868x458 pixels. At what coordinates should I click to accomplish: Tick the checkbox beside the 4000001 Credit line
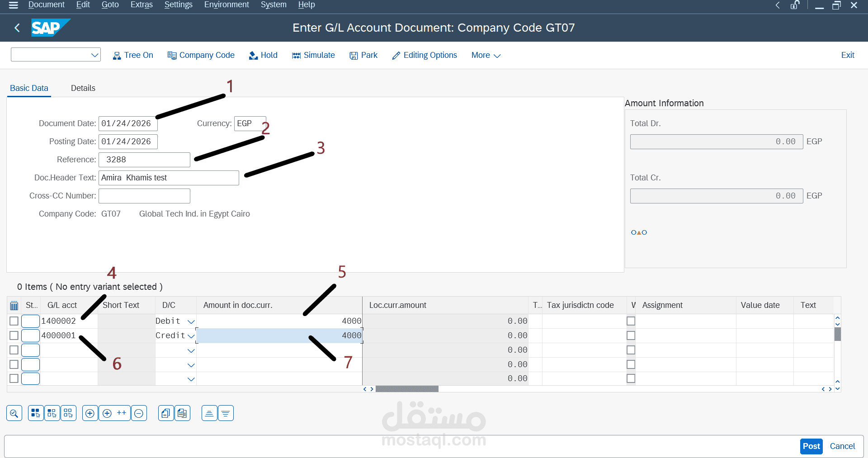tap(14, 335)
